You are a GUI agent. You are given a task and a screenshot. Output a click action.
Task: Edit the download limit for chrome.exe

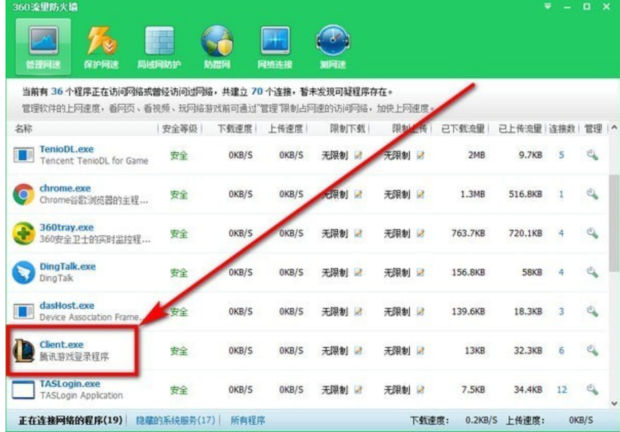tap(358, 194)
